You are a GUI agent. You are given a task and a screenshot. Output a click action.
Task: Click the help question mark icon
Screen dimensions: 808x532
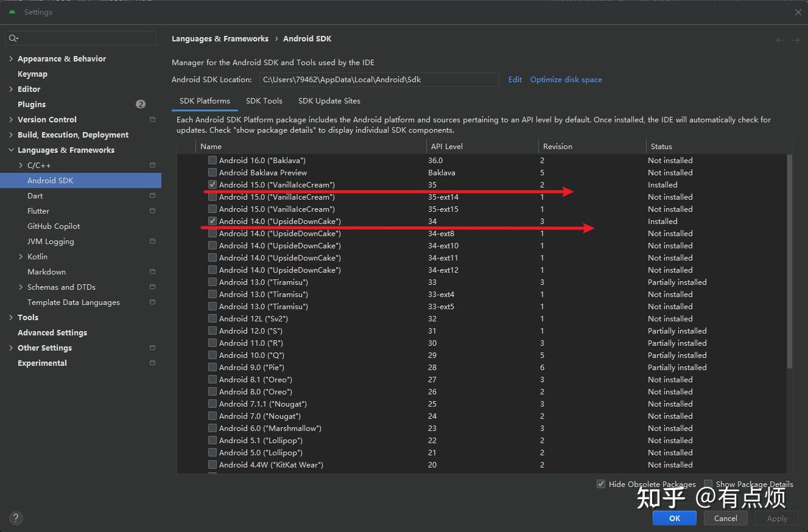(16, 518)
